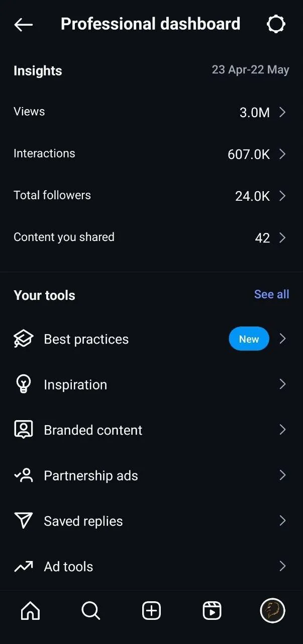Tap the Ad tools trending arrow icon
The height and width of the screenshot is (644, 303).
(24, 567)
